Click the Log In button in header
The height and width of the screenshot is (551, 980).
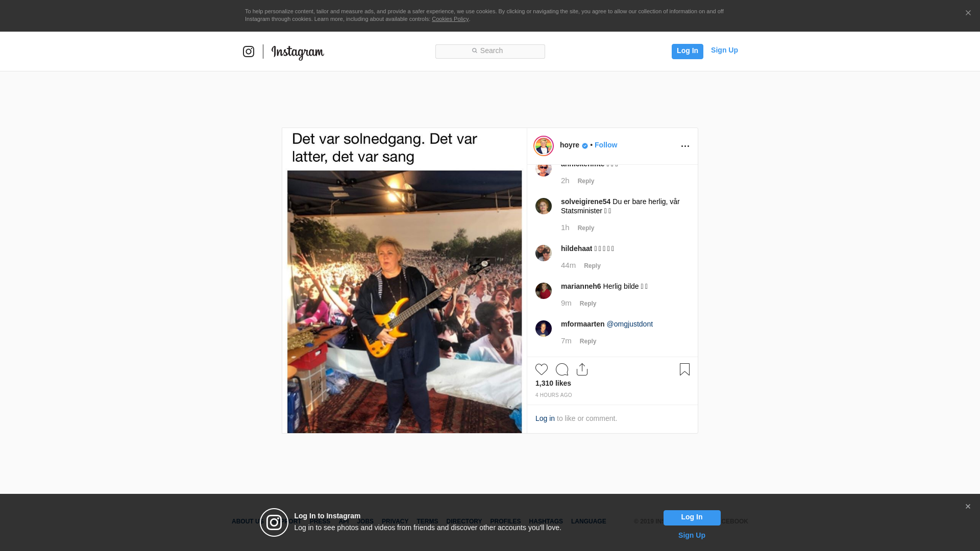tap(687, 51)
